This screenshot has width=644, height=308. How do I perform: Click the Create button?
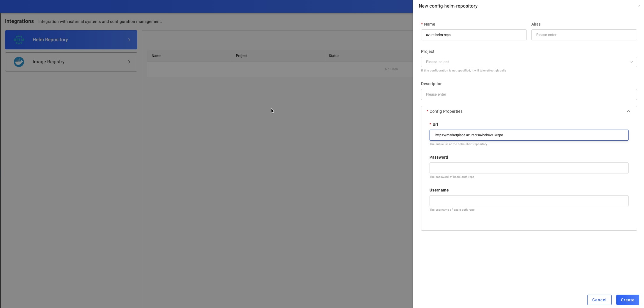click(627, 300)
